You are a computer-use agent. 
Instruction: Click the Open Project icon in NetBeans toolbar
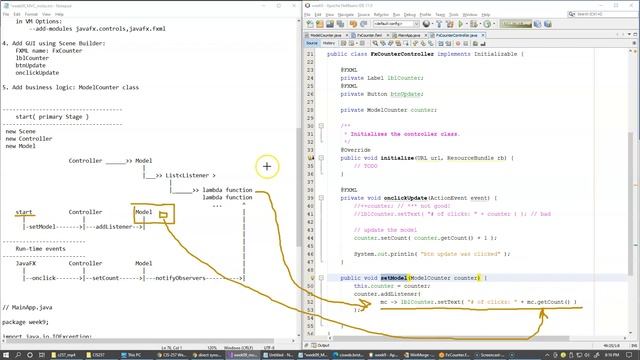click(330, 24)
